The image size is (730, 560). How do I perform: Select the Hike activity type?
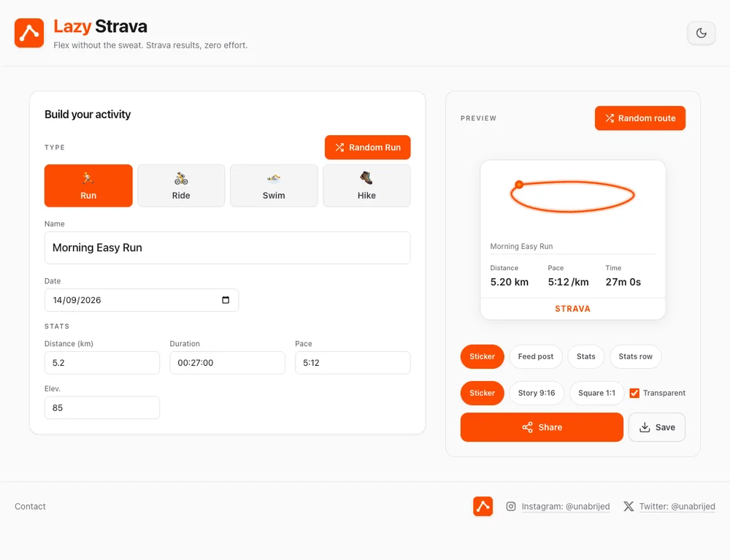[367, 185]
